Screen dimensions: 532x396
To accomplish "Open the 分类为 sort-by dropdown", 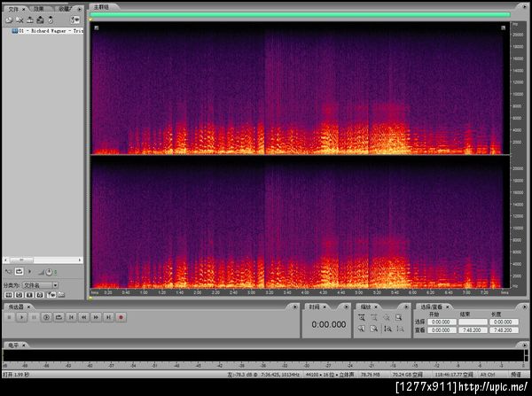I will [41, 285].
